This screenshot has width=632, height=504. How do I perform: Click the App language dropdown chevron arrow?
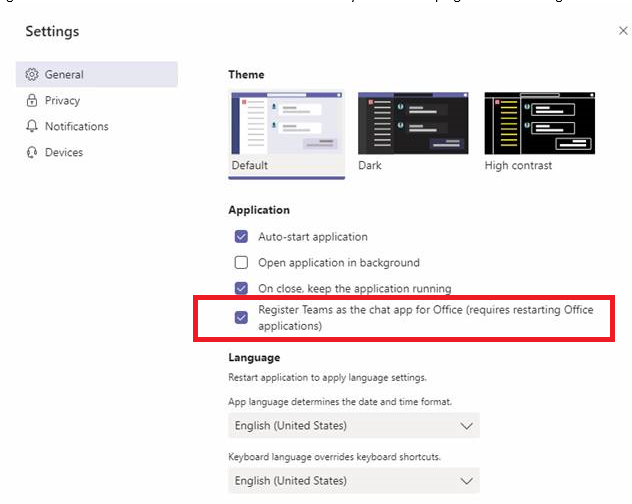[x=467, y=426]
